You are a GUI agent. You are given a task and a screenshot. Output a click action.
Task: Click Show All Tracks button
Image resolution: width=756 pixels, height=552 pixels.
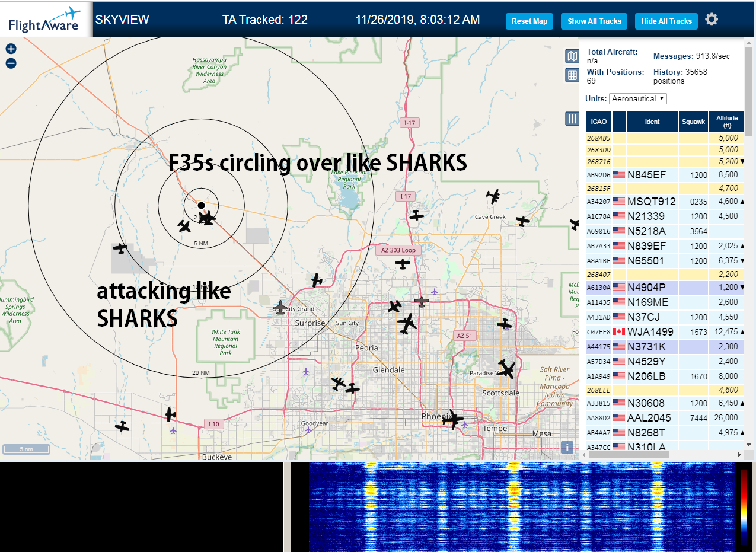(x=594, y=21)
